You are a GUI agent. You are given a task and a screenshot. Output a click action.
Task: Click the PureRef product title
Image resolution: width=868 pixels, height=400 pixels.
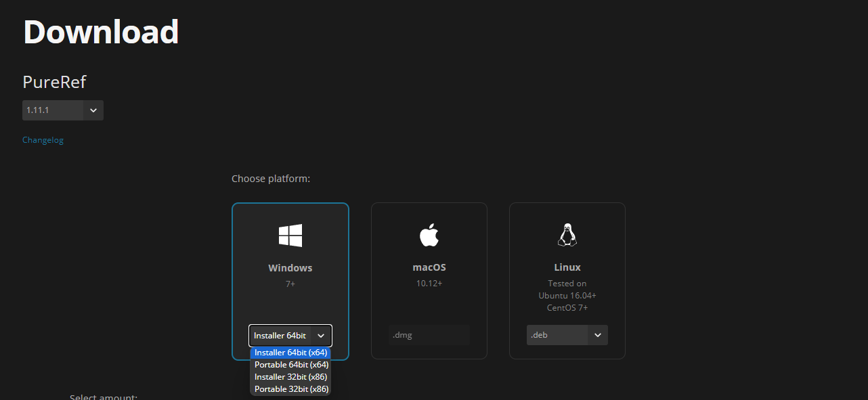coord(54,82)
